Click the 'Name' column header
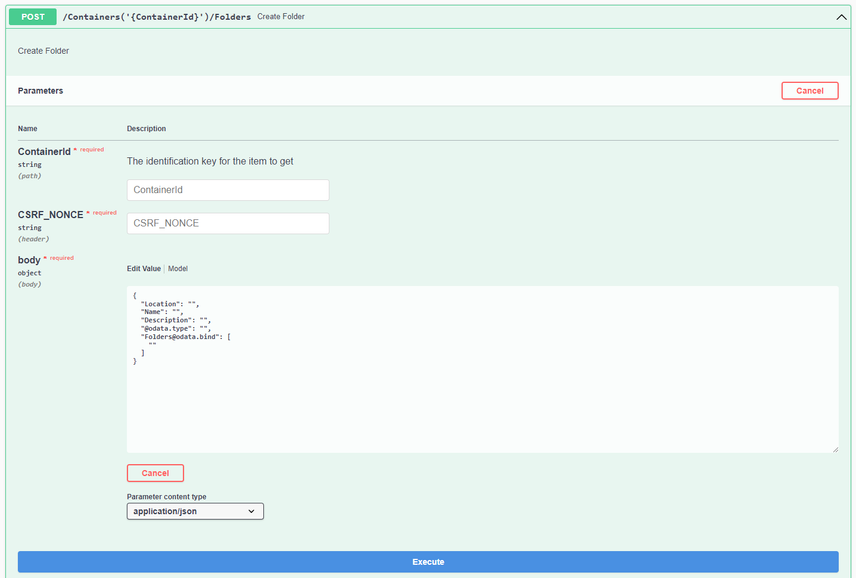The image size is (856, 578). point(27,129)
